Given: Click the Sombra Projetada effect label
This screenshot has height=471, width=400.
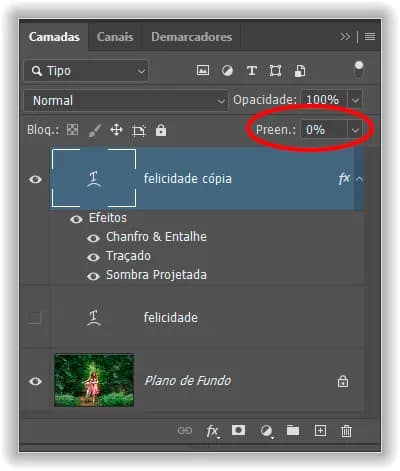Looking at the screenshot, I should (156, 275).
